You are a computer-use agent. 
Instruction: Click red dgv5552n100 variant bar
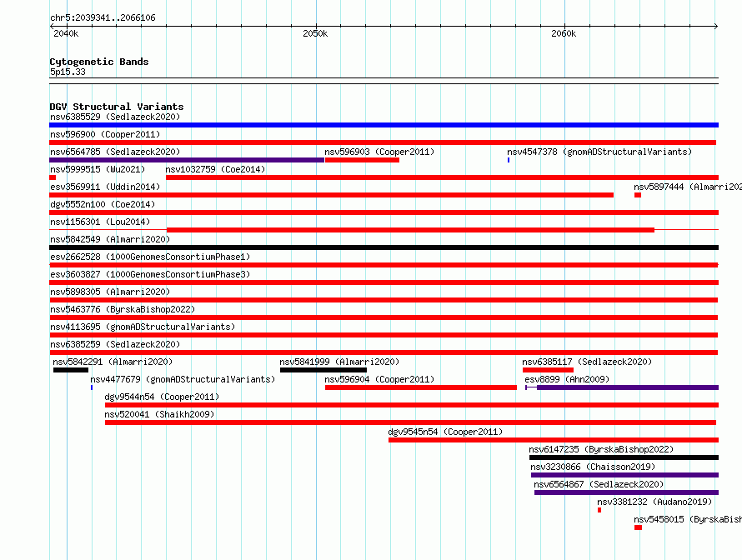point(384,212)
